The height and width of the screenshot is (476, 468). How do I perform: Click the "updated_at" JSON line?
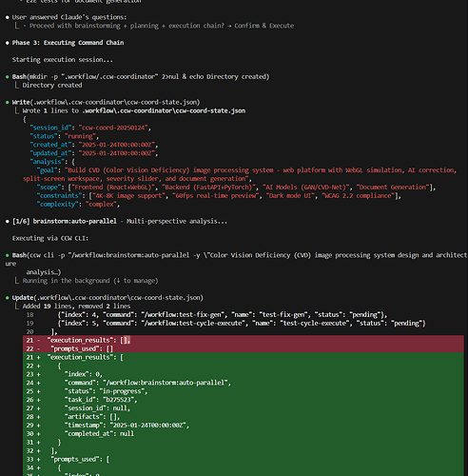(94, 153)
